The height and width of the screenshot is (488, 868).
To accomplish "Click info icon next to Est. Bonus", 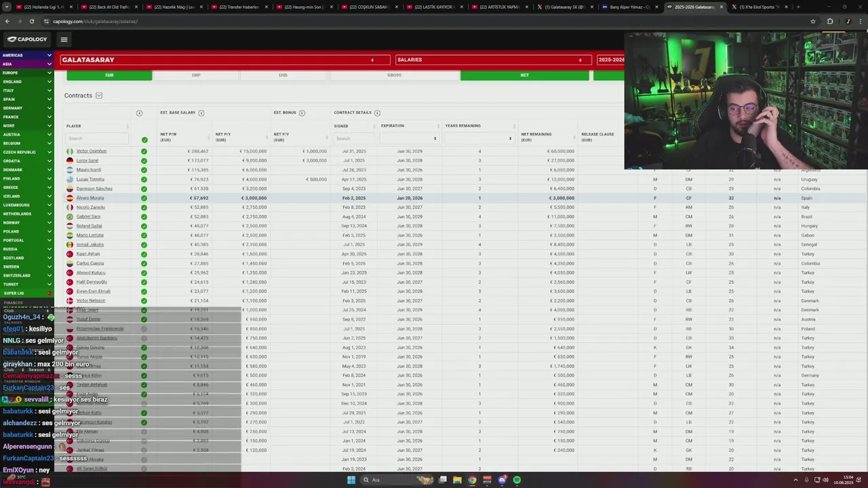I will [302, 113].
